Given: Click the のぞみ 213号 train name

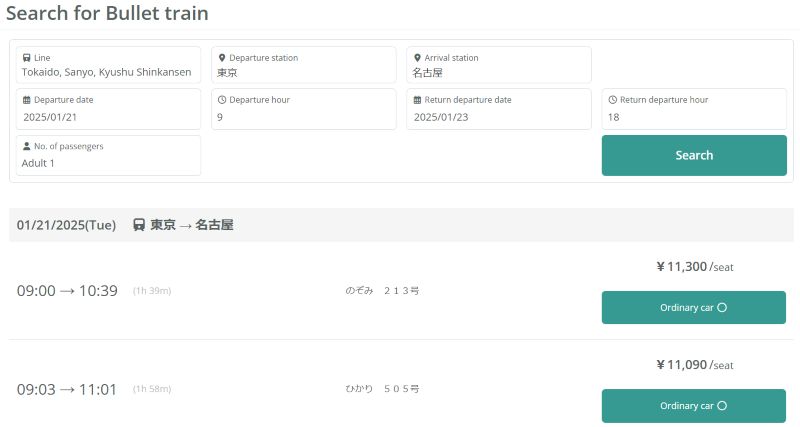Looking at the screenshot, I should (x=382, y=291).
